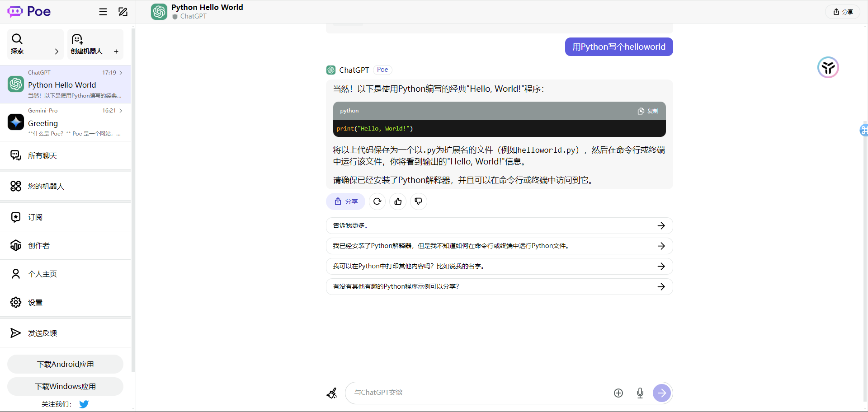Open 所有聊天 all chats menu item

pyautogui.click(x=42, y=155)
